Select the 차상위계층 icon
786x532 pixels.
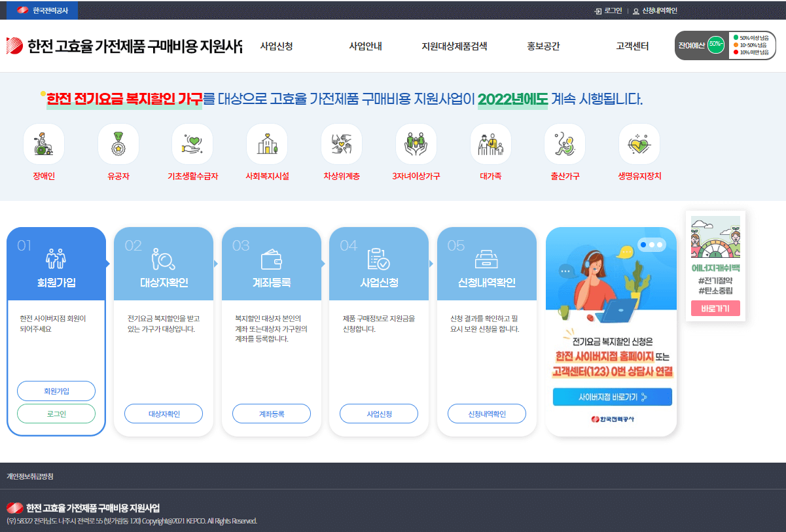tap(342, 143)
